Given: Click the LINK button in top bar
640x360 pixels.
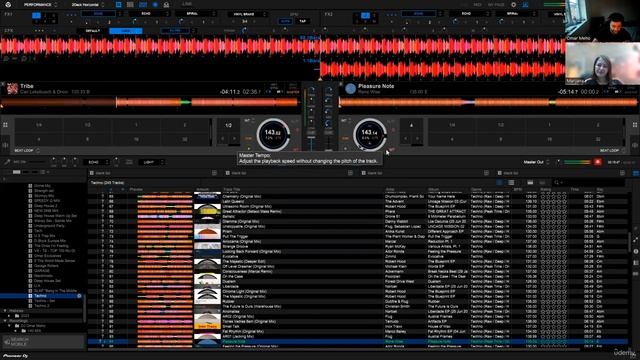Looking at the screenshot, I should [187, 4].
